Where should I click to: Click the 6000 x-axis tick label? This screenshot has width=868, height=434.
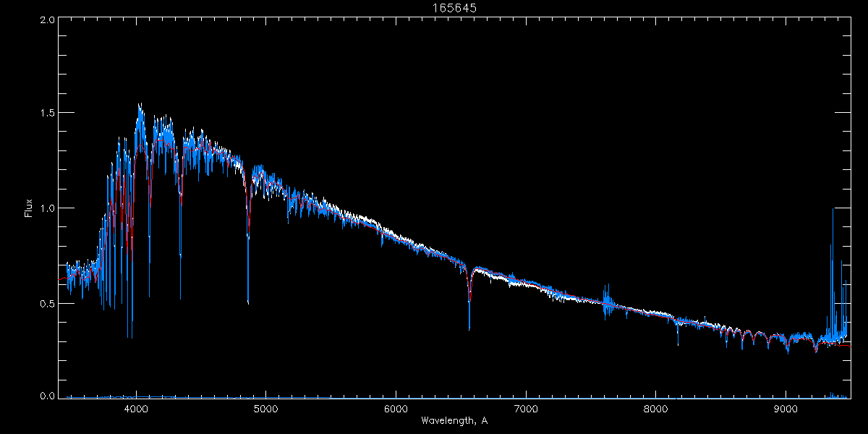[x=396, y=408]
